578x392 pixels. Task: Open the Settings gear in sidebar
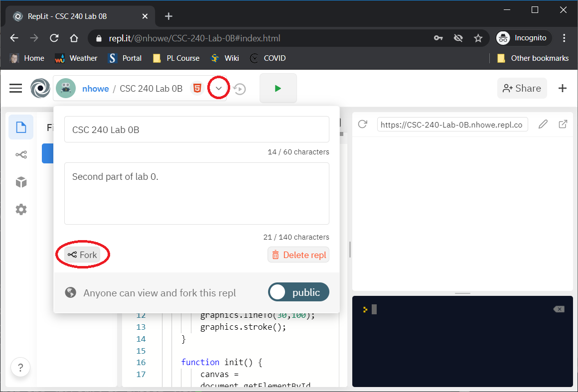21,210
